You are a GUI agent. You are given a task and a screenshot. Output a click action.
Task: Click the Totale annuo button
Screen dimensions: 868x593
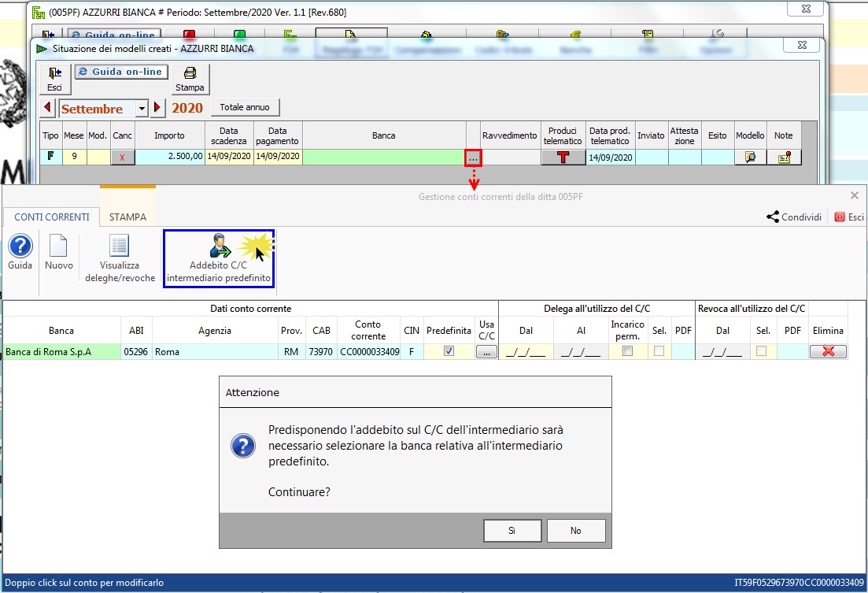(x=245, y=108)
